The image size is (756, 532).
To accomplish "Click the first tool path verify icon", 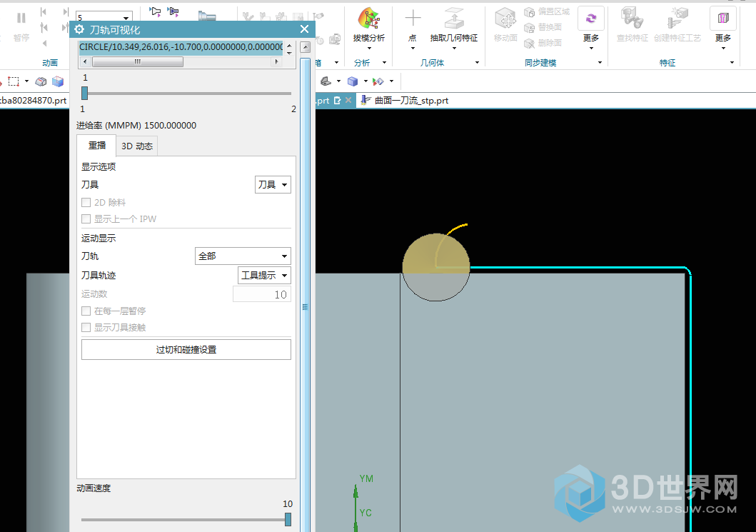I will pyautogui.click(x=155, y=11).
